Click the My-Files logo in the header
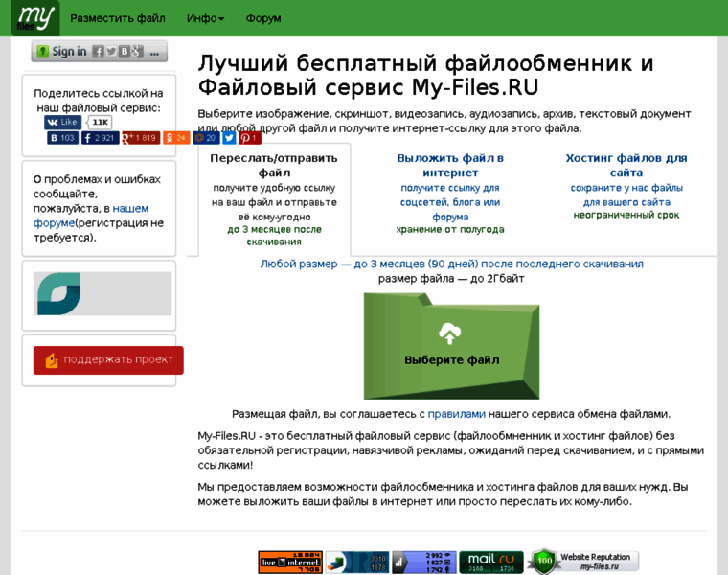728x575 pixels. 35,18
